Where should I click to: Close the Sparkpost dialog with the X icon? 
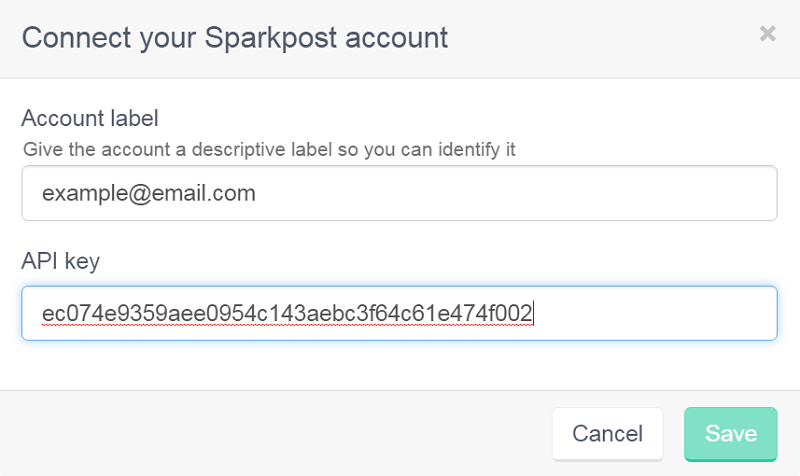point(767,34)
